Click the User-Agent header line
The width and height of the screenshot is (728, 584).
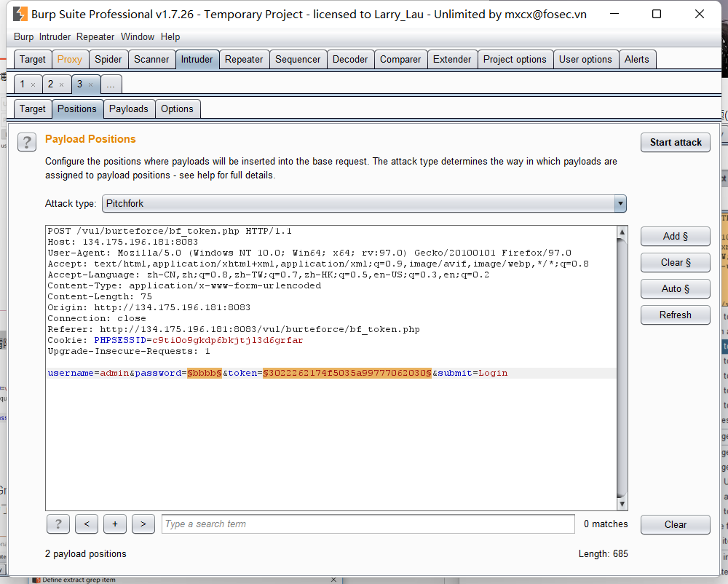(x=309, y=253)
